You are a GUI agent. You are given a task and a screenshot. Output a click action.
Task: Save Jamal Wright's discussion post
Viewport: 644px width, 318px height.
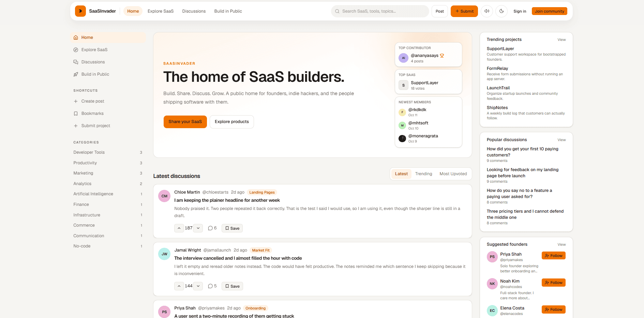232,286
